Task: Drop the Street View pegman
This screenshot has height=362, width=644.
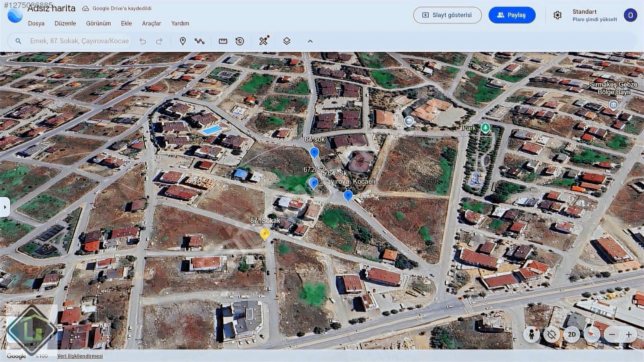Action: 531,334
